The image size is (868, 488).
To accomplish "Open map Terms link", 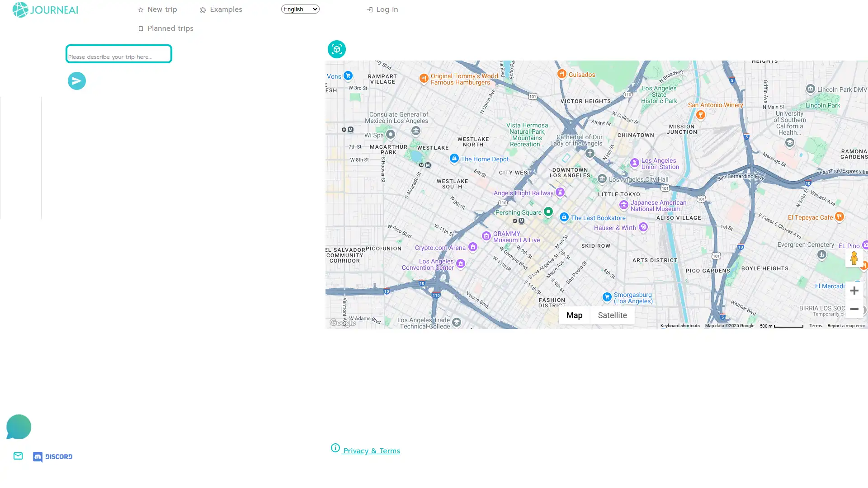I will (x=815, y=326).
